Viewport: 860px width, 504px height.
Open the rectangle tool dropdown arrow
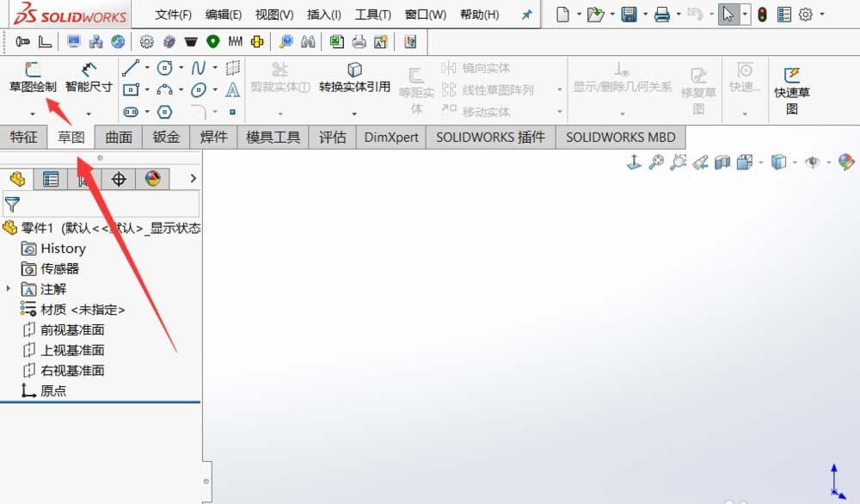click(147, 89)
